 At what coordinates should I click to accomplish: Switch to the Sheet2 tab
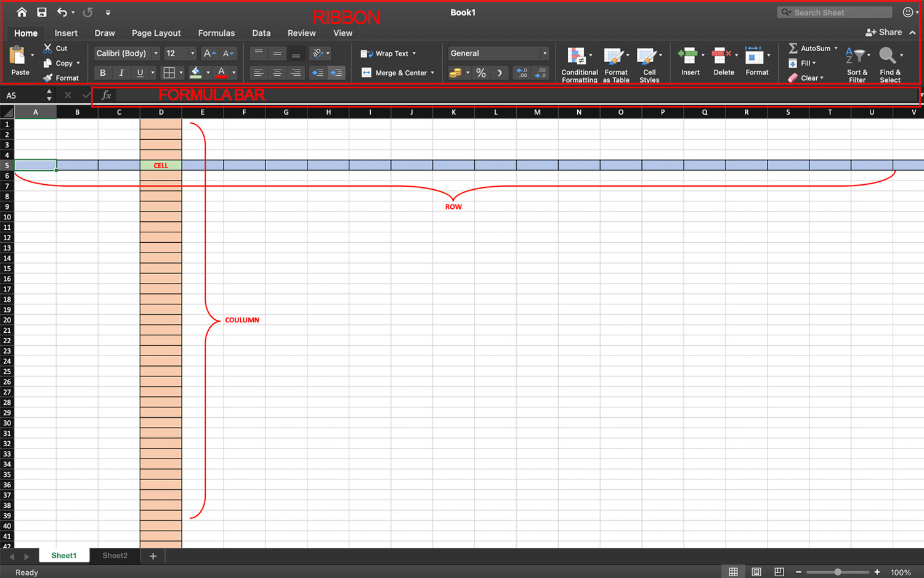click(115, 555)
